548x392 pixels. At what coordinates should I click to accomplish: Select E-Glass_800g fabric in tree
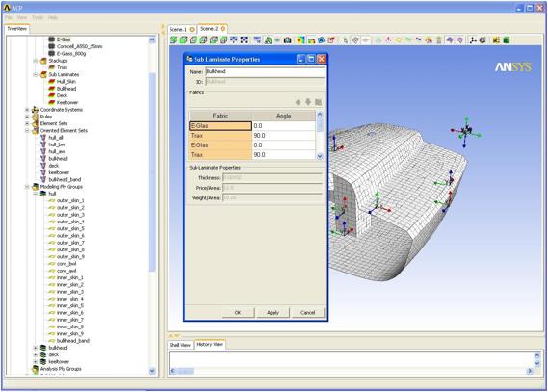pos(71,54)
